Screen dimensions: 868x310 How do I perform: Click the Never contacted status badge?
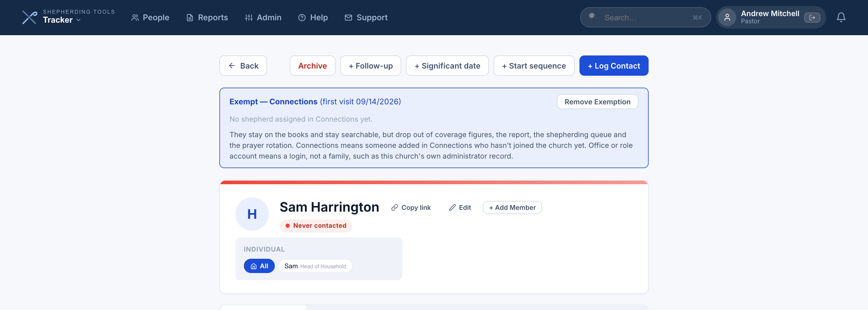point(316,226)
